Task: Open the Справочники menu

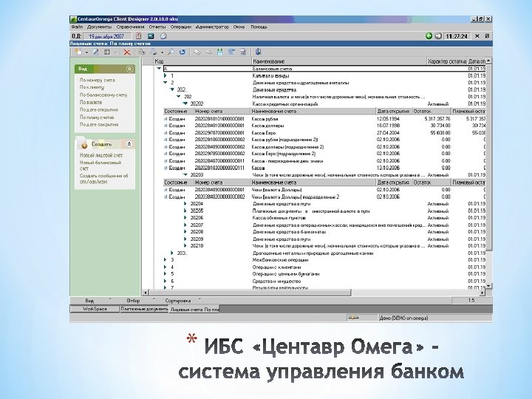Action: pyautogui.click(x=130, y=27)
